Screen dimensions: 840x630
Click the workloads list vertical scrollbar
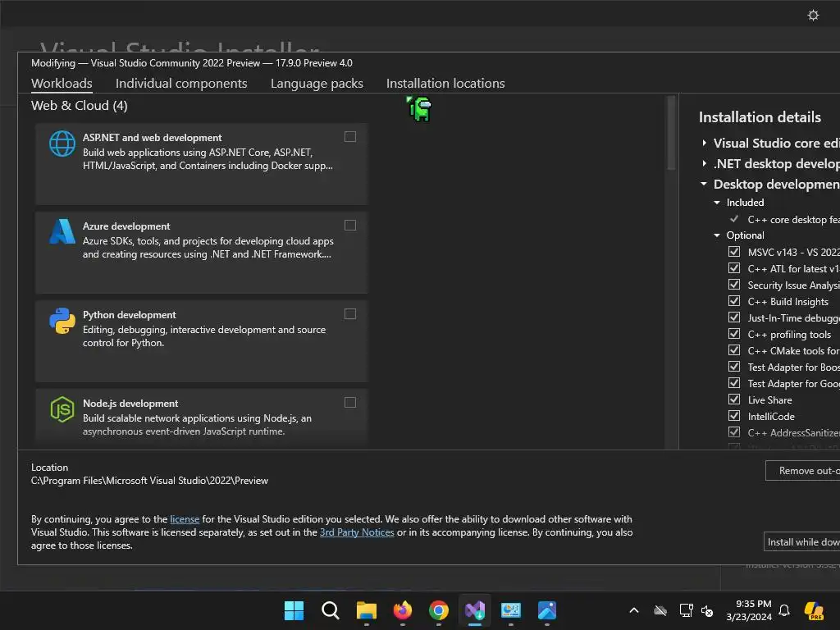(x=671, y=134)
